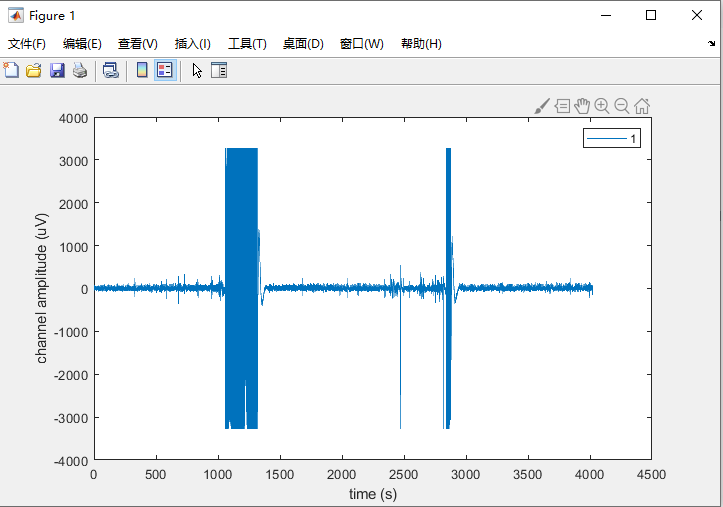Print the figure with the printer icon
Image resolution: width=723 pixels, height=507 pixels.
80,71
